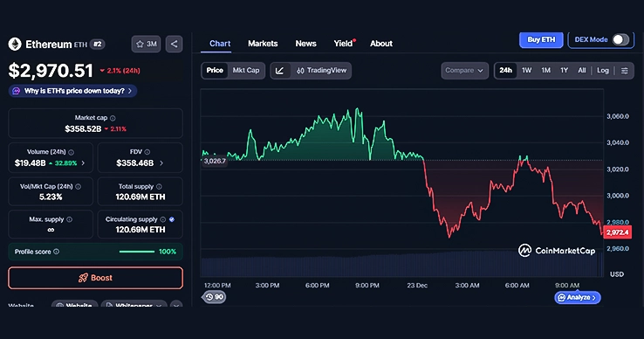
Task: Expand Volume (24h) details chevron
Action: click(x=84, y=163)
